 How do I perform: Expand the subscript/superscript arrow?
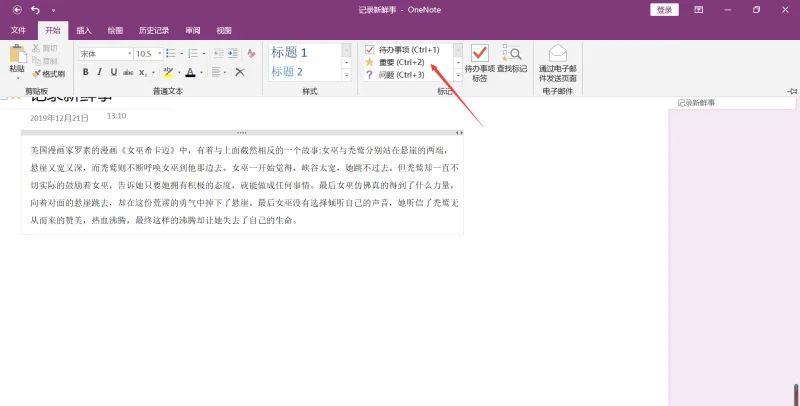pos(153,72)
